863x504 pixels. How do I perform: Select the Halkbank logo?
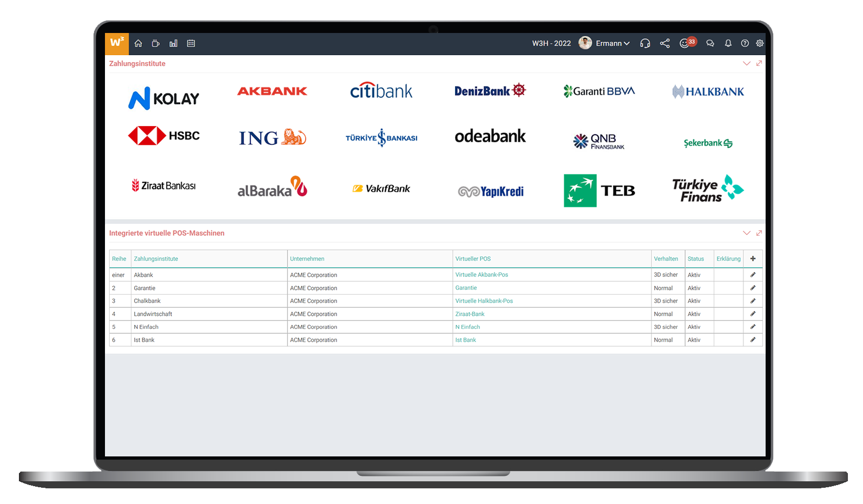point(708,91)
